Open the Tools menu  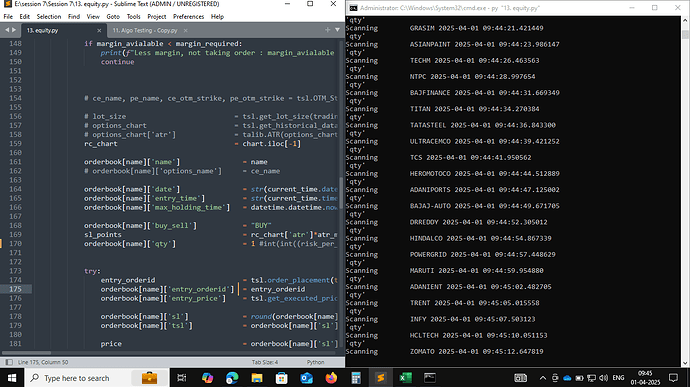tap(133, 17)
